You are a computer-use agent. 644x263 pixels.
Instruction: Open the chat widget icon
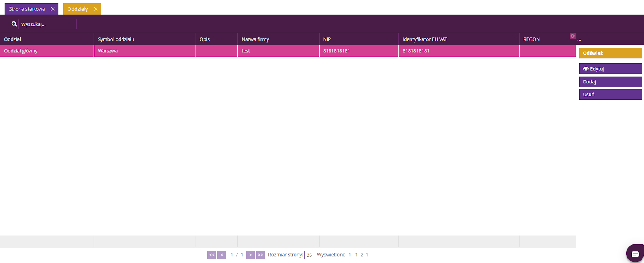635,253
